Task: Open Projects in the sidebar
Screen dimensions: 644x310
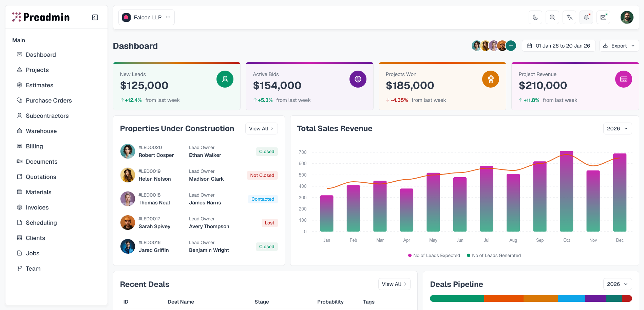Action: click(x=37, y=70)
